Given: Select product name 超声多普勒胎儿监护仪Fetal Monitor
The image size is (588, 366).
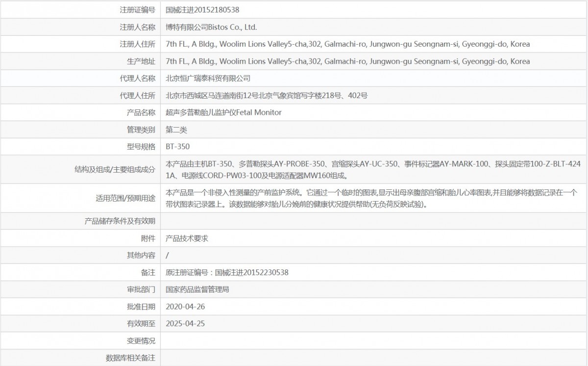Looking at the screenshot, I should click(x=223, y=112).
